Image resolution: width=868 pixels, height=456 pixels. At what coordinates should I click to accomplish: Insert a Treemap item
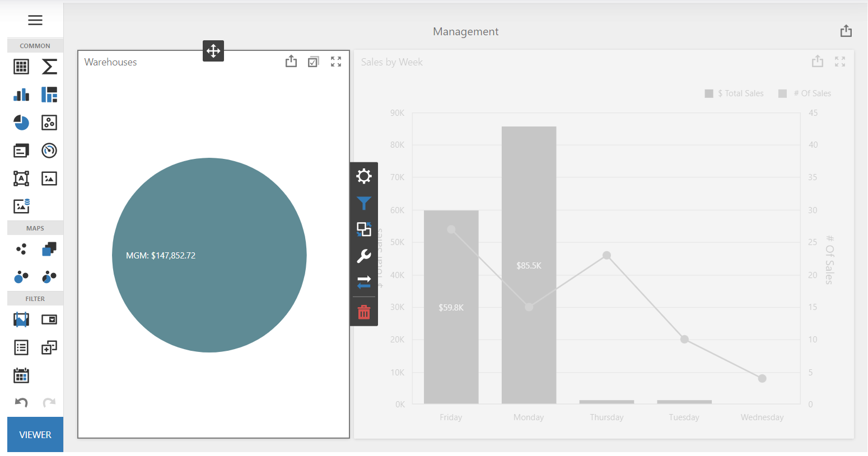point(49,95)
